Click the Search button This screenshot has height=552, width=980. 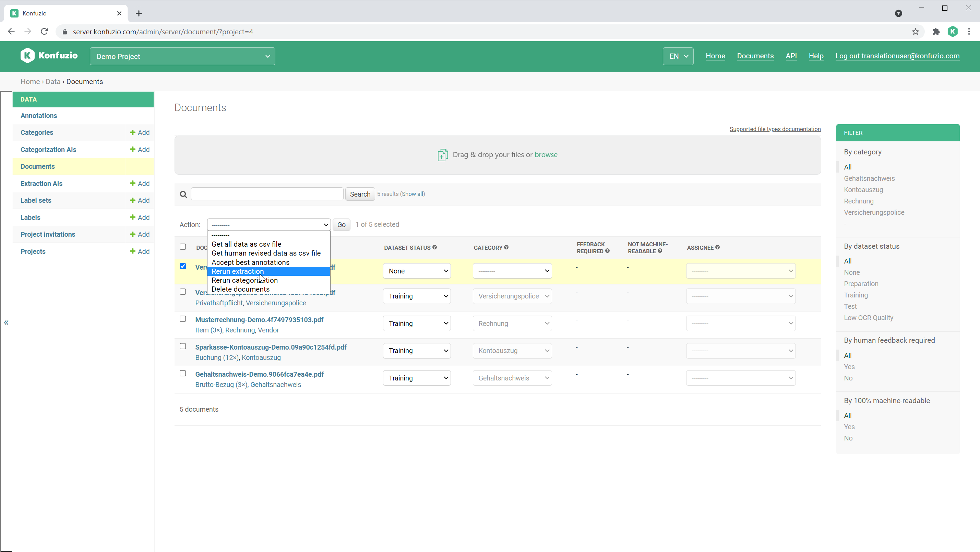point(360,194)
